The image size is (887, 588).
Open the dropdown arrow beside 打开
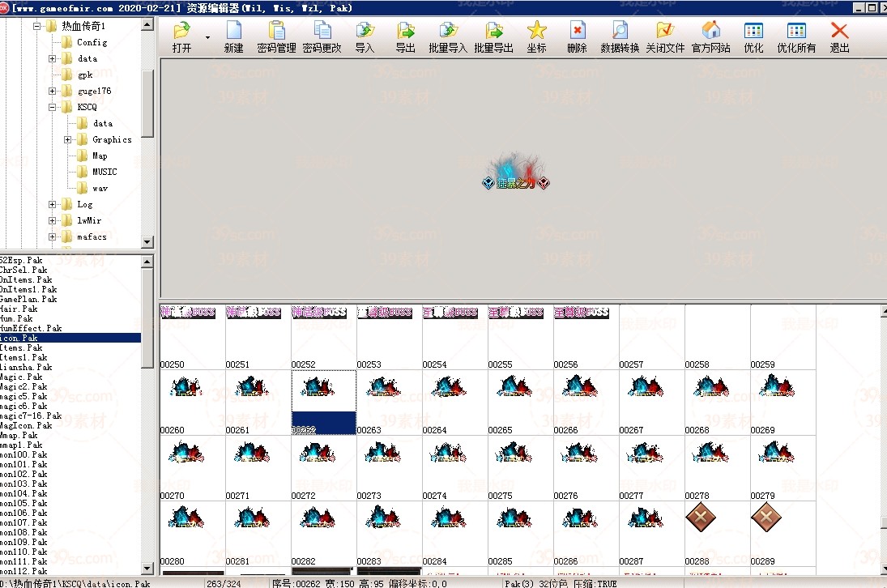(x=207, y=37)
